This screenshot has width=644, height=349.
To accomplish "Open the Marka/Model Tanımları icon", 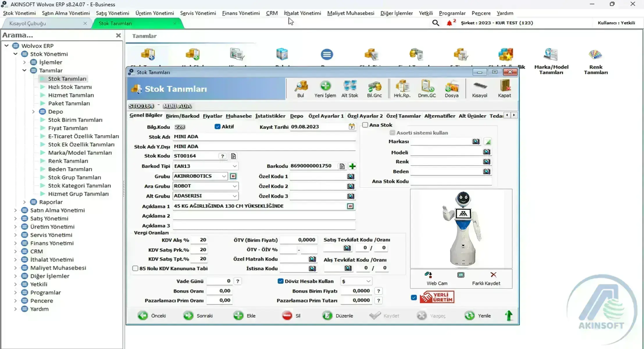I will 551,60.
